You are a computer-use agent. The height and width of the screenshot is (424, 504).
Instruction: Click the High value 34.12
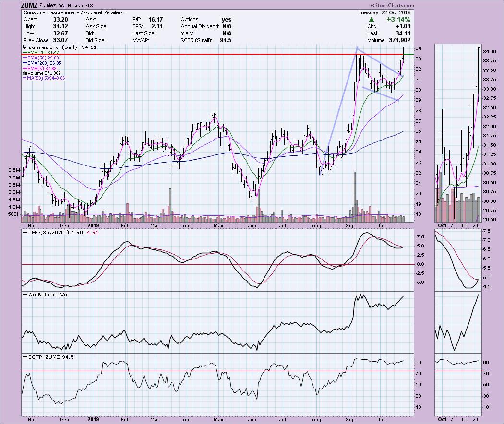(x=60, y=26)
